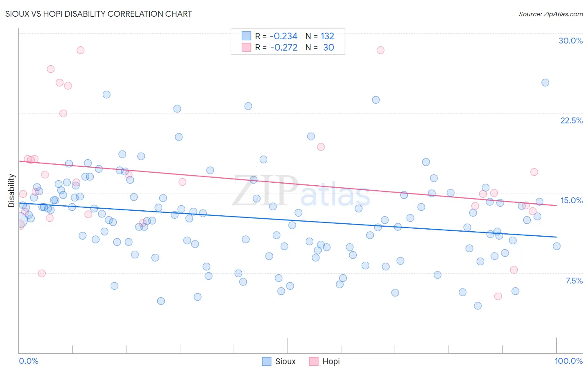The image size is (588, 373).
Task: Click the 100.0% x-axis label
Action: click(x=569, y=361)
